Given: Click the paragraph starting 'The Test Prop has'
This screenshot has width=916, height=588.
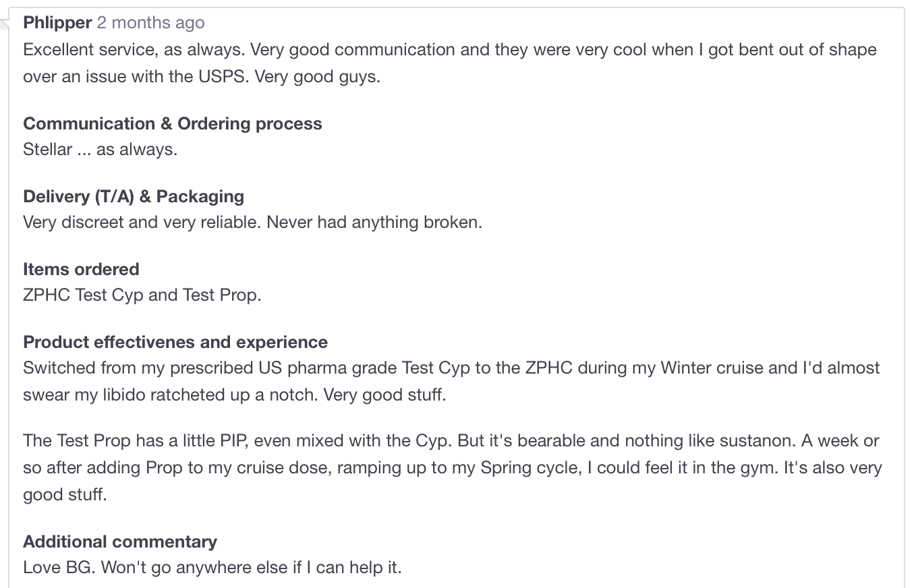Looking at the screenshot, I should (453, 467).
